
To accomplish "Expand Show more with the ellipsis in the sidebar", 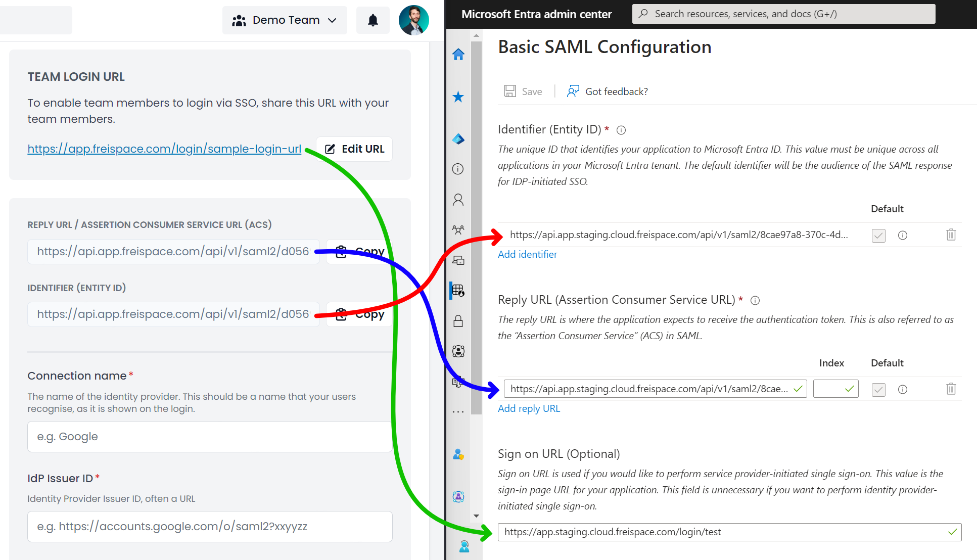I will 458,411.
